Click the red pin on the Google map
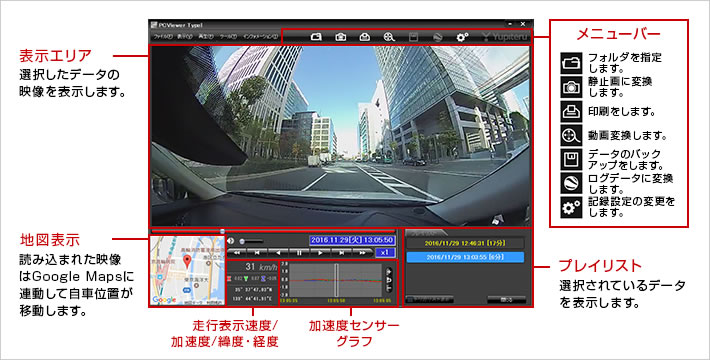Viewport: 710px width, 360px height. tap(186, 261)
